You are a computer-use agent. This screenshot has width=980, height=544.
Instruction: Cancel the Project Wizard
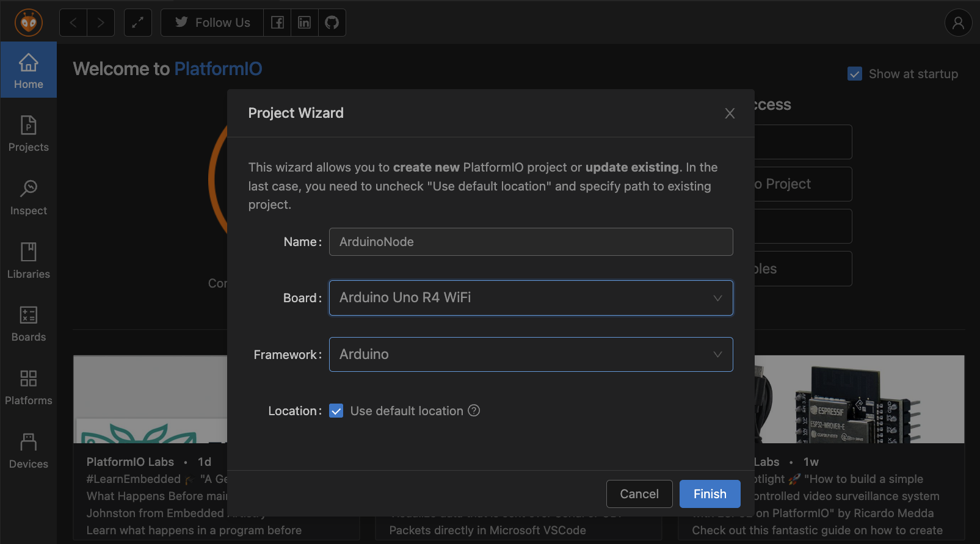click(x=639, y=494)
